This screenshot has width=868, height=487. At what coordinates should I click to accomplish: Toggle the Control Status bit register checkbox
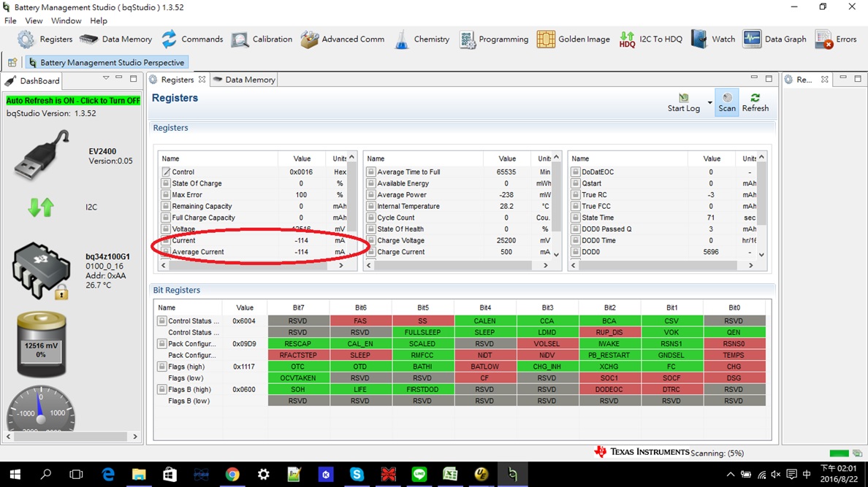(x=161, y=321)
